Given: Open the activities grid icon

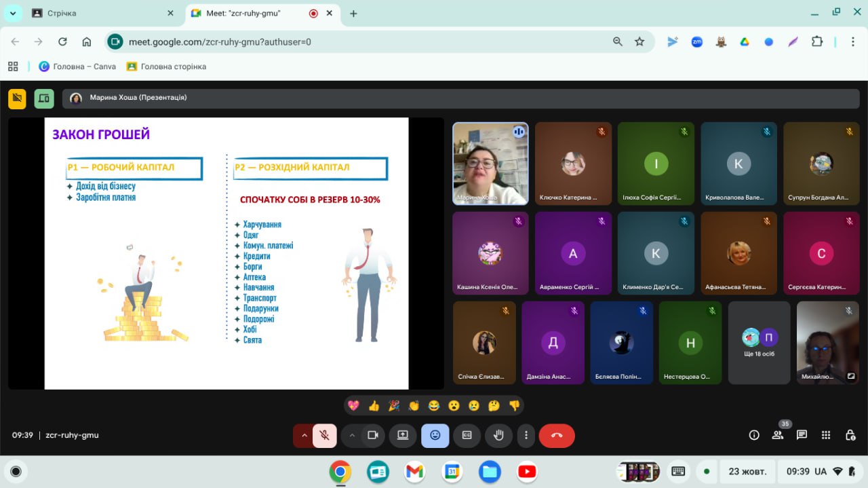Looking at the screenshot, I should [826, 436].
